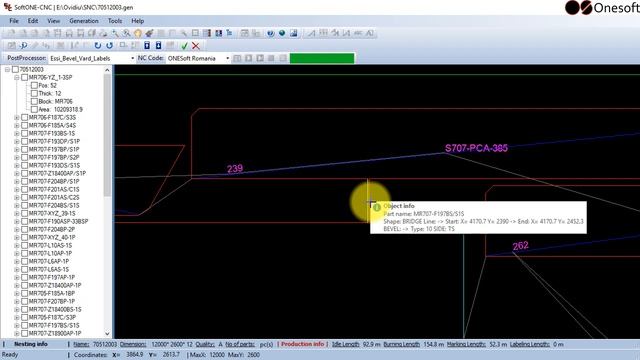Expand the MR707-F197BP/S1P node
The width and height of the screenshot is (640, 360).
17,149
